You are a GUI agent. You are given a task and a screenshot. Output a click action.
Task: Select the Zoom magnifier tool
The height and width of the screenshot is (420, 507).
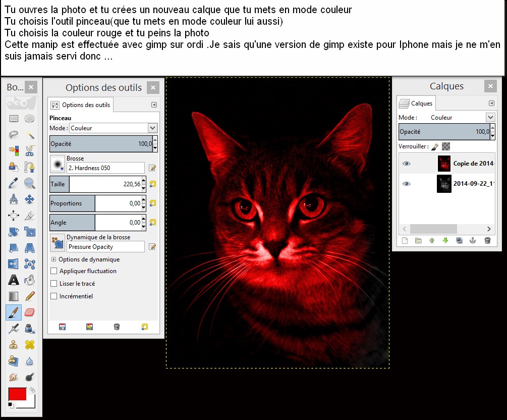point(29,183)
